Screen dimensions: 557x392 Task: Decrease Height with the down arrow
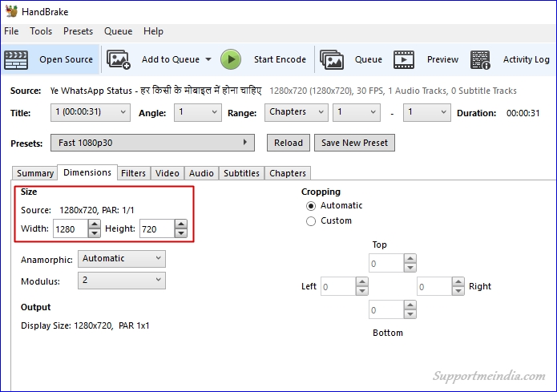181,233
